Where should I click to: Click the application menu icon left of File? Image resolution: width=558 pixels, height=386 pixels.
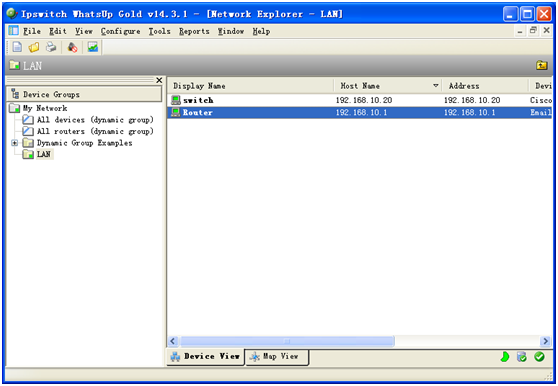[x=14, y=31]
